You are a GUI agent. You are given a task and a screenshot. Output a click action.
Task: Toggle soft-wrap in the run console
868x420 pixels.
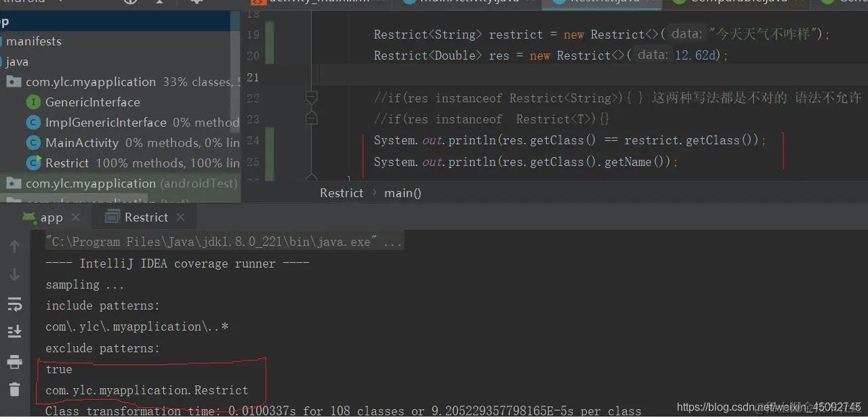click(x=14, y=304)
